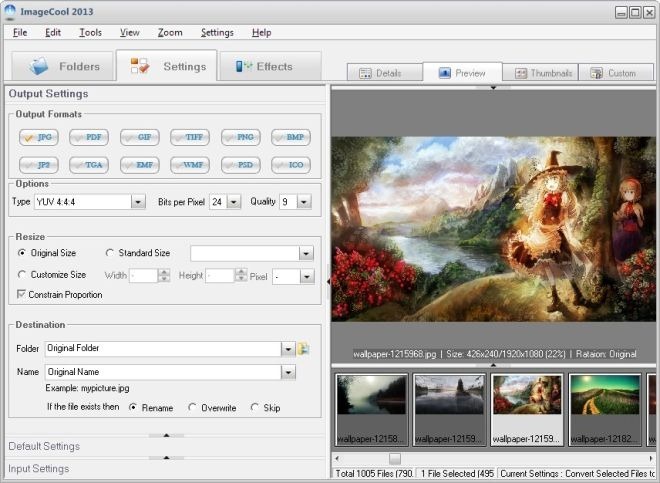
Task: Select the JPG output format
Action: 39,137
